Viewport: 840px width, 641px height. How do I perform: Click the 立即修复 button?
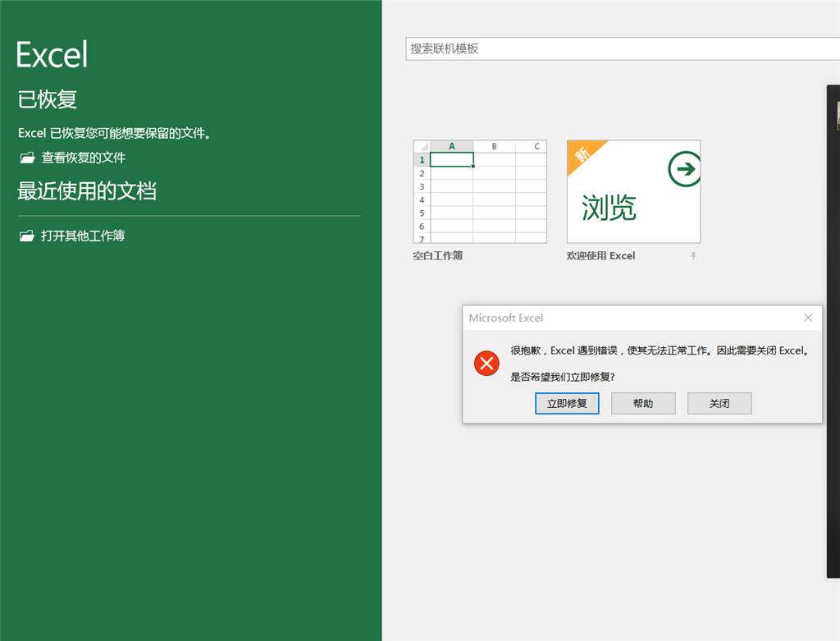point(567,404)
